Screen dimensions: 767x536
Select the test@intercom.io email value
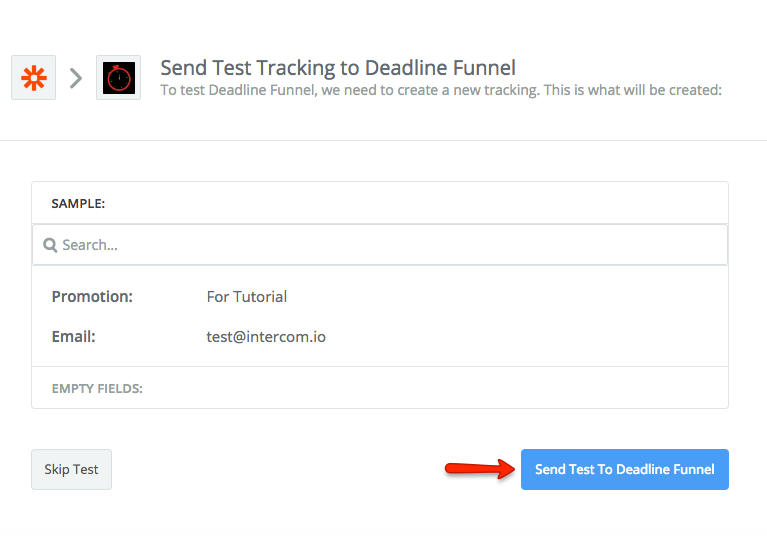pos(266,336)
